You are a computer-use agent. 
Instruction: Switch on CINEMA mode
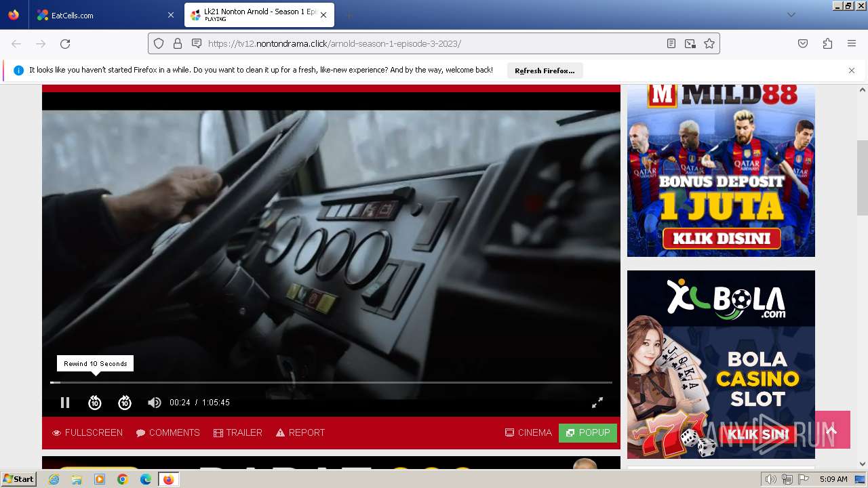coord(528,432)
